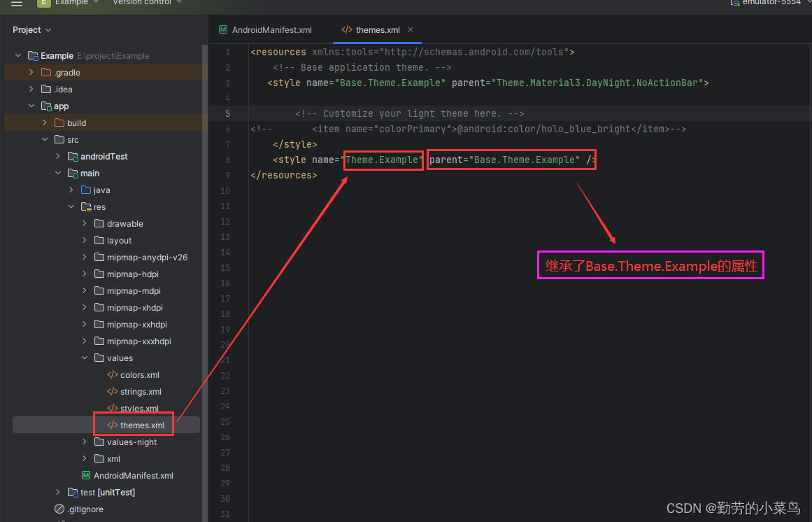The image size is (812, 522).
Task: Open the main hamburger menu icon
Action: point(17,3)
